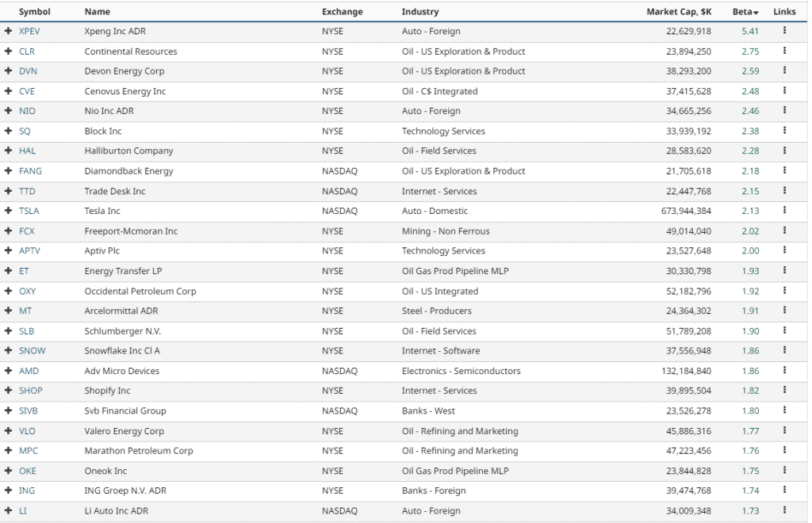This screenshot has height=523, width=812.
Task: Open the Links menu for Xpeng Inc ADR
Action: click(784, 31)
